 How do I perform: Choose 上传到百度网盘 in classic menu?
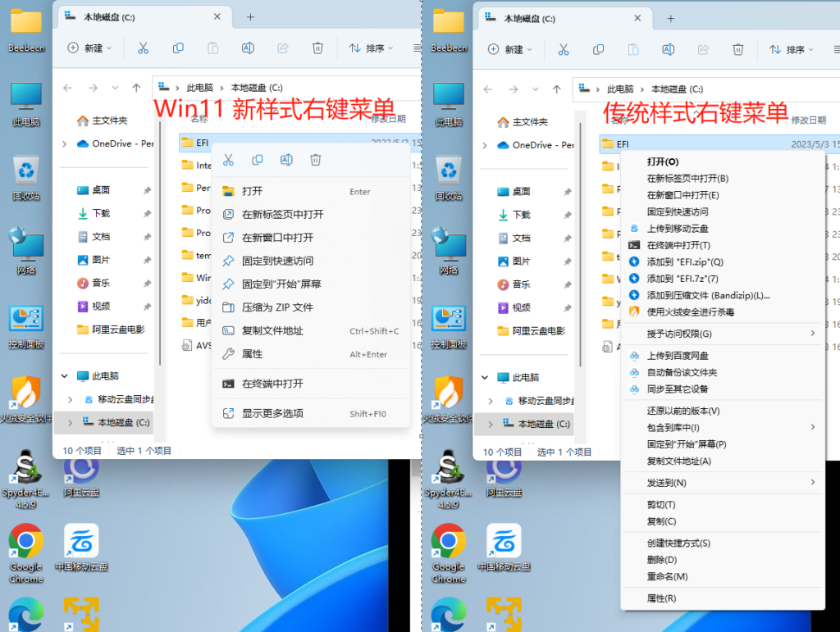coord(722,355)
